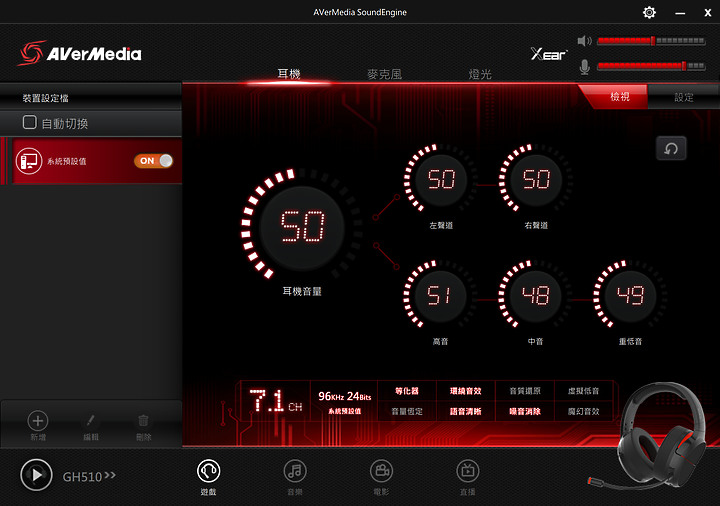
Task: Click the 中音 mid dial
Action: (x=535, y=295)
